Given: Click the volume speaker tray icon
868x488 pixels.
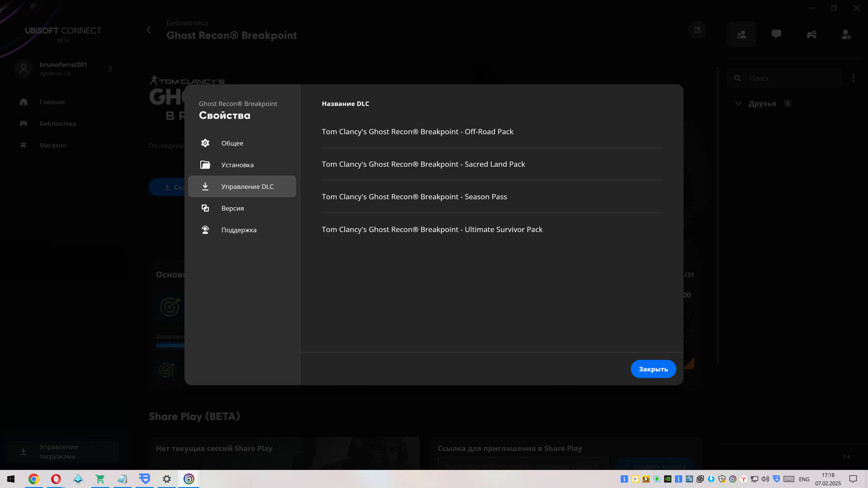Looking at the screenshot, I should tap(765, 479).
